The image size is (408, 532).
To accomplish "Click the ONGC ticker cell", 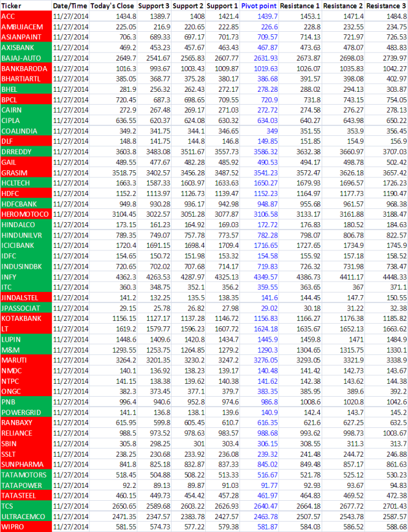I will (26, 391).
